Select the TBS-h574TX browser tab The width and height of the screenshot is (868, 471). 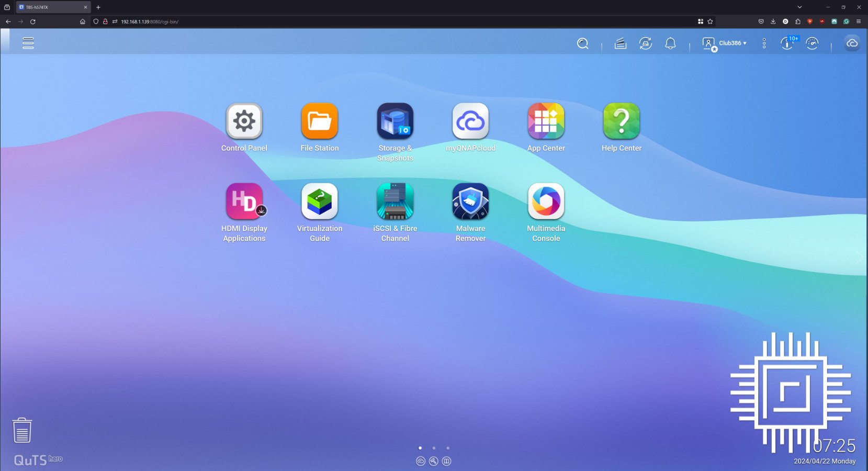point(53,7)
